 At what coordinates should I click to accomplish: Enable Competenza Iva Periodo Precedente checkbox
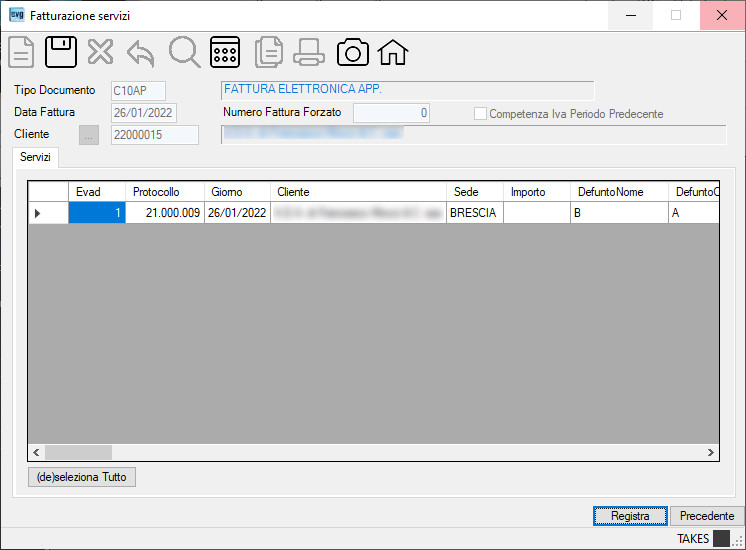coord(480,114)
